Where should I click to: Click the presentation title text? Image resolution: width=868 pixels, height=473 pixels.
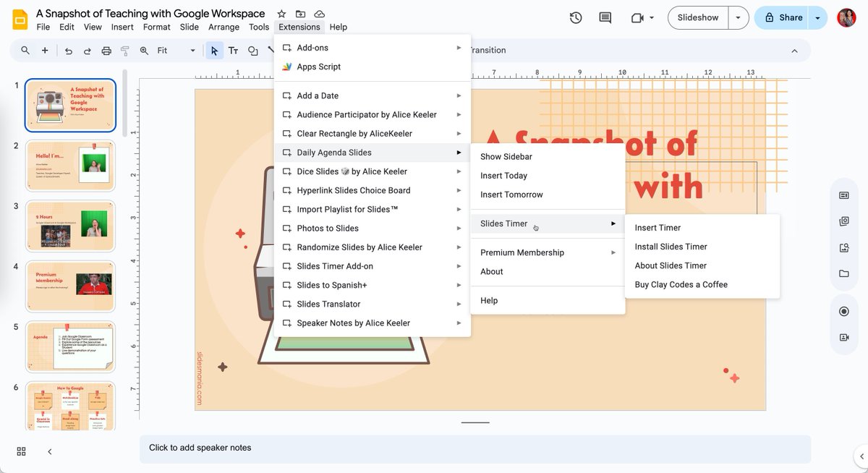point(150,14)
